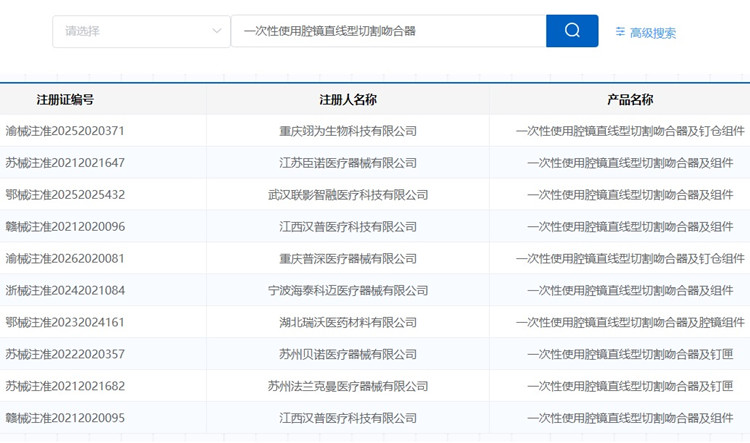Click product name in 重庆普深 row
The height and width of the screenshot is (443, 750).
pos(630,258)
